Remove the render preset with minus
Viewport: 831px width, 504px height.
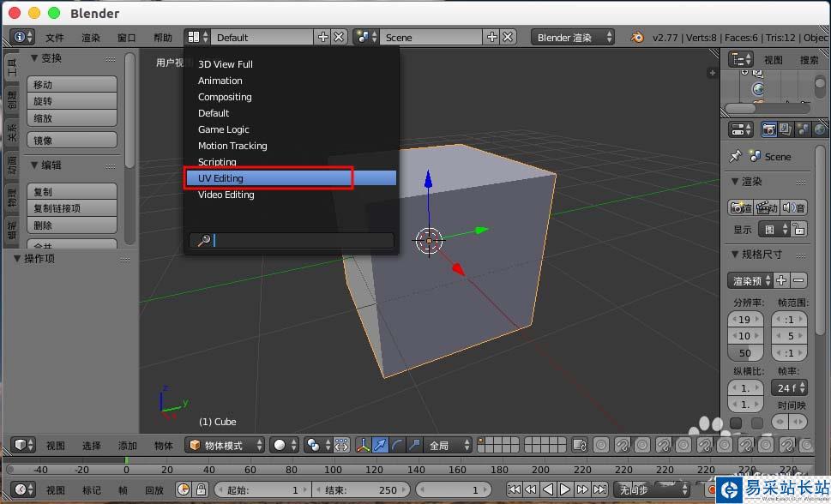click(x=798, y=280)
